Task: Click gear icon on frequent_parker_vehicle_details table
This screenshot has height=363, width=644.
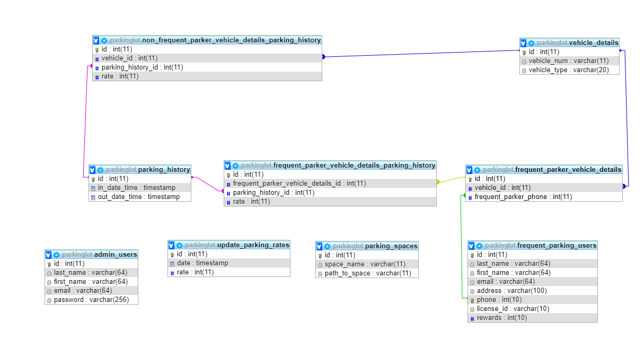Action: click(x=477, y=170)
